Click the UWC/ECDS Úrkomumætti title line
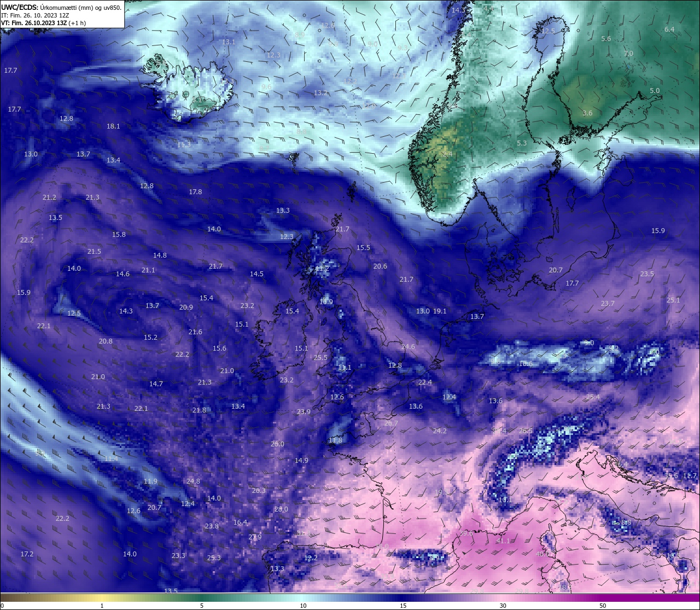The image size is (700, 610). pyautogui.click(x=61, y=7)
